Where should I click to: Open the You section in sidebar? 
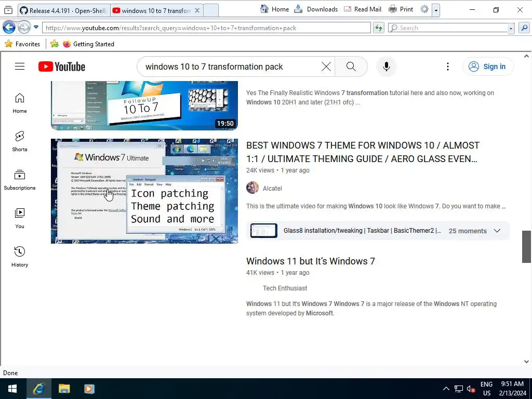pyautogui.click(x=20, y=219)
